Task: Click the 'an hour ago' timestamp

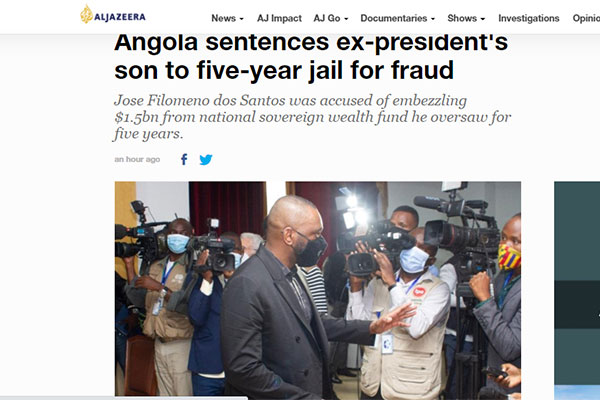Action: pos(137,159)
